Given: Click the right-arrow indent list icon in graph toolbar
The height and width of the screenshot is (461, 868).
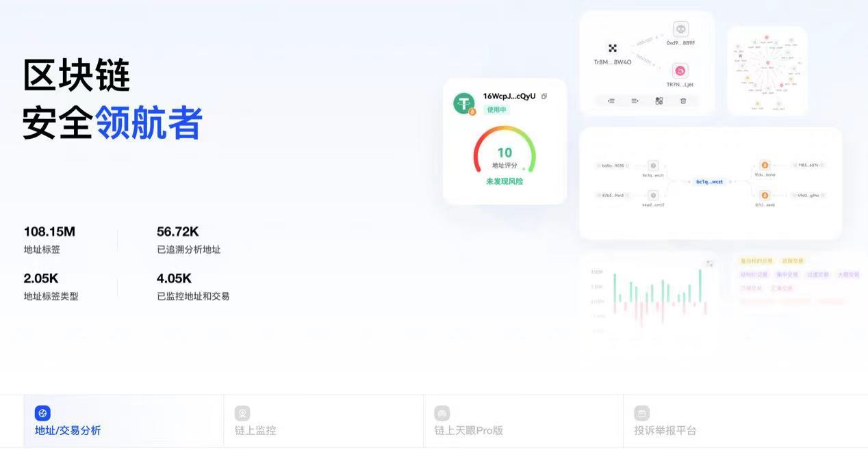Looking at the screenshot, I should [635, 101].
